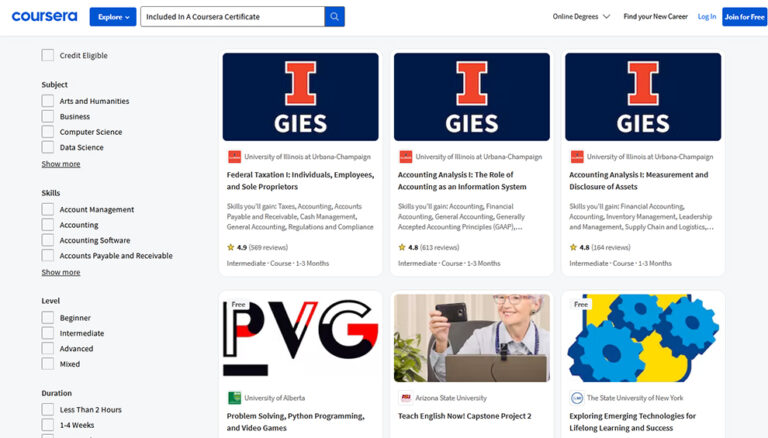Click the magnifier search button

[335, 17]
